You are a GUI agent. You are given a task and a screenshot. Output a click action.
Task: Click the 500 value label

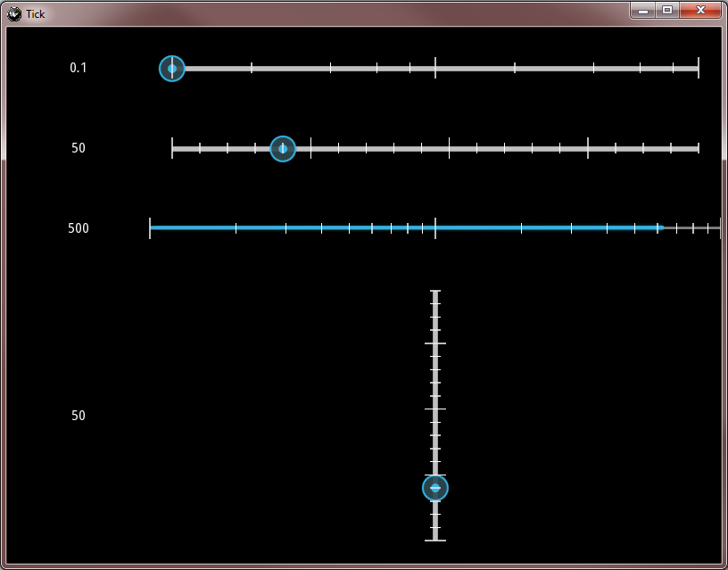pyautogui.click(x=78, y=228)
